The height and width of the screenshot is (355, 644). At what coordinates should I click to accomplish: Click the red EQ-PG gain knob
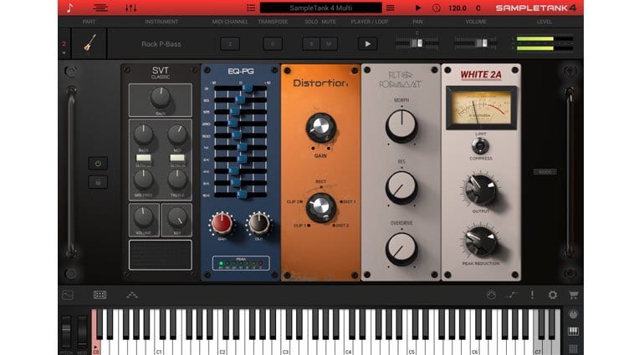(222, 224)
